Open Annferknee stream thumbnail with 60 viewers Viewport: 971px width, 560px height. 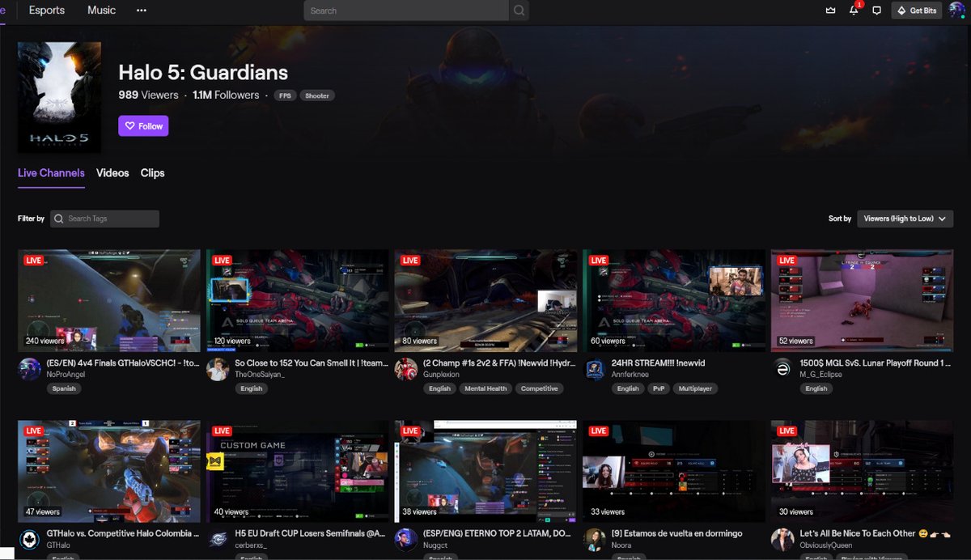[x=674, y=300]
